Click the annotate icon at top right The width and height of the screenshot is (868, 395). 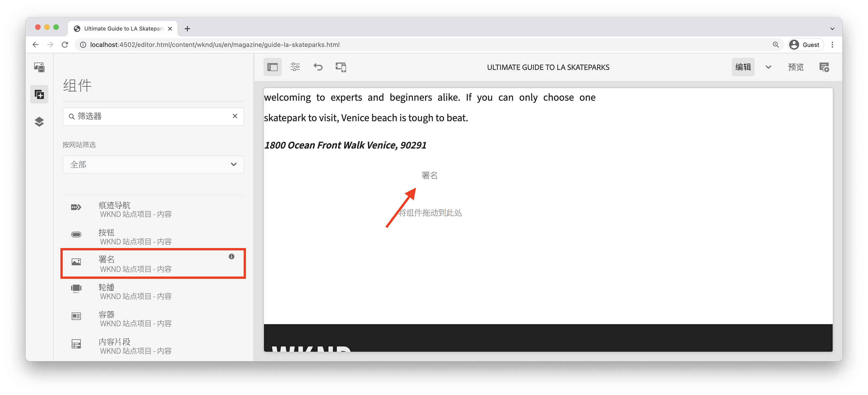click(x=824, y=67)
